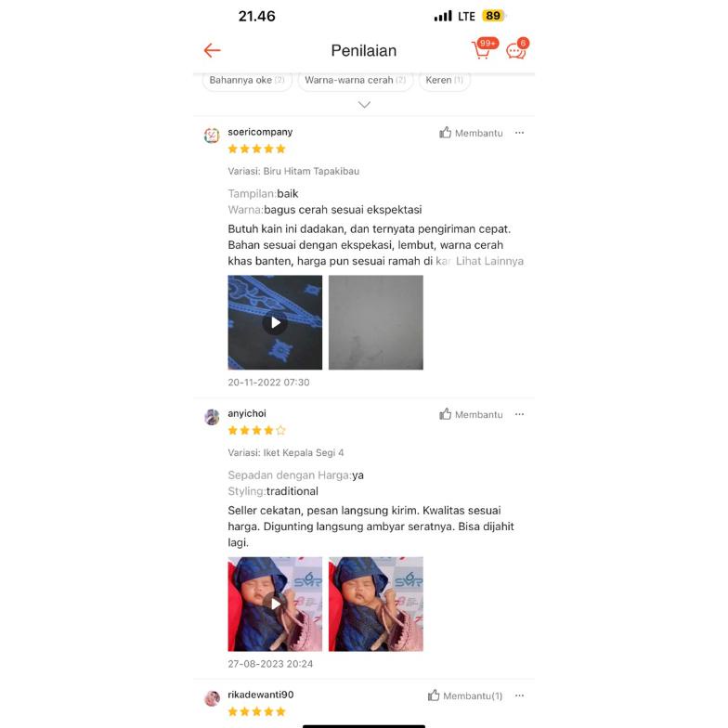This screenshot has height=728, width=728.
Task: Filter reviews by Bahannya oke tag
Action: coord(247,80)
